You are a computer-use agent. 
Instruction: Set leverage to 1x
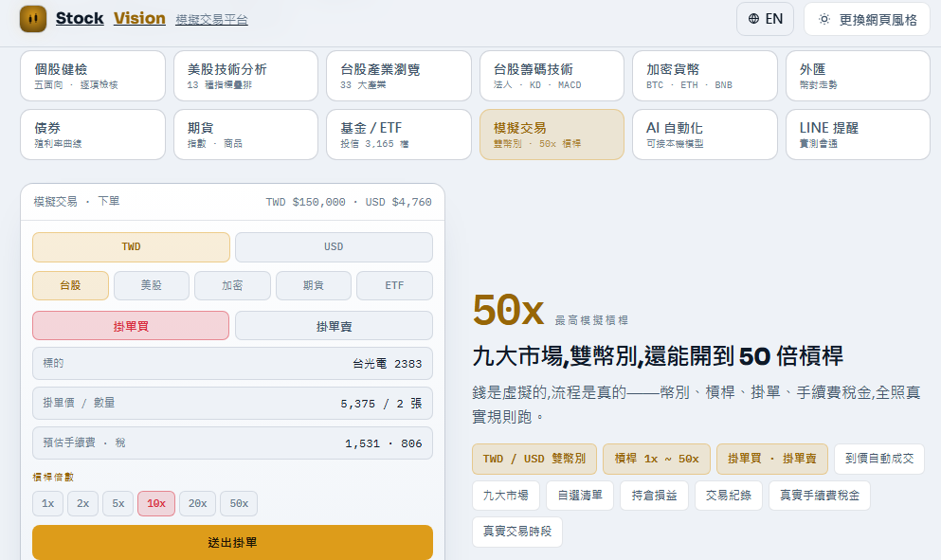tap(47, 503)
